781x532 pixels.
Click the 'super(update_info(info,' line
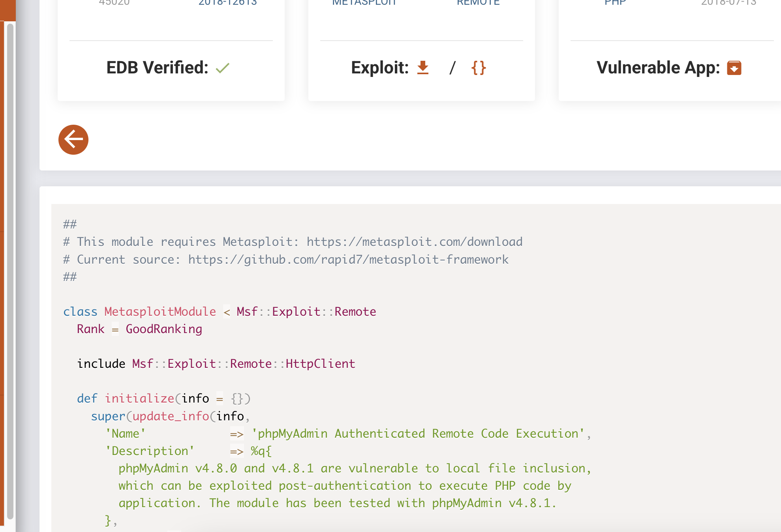(x=171, y=416)
